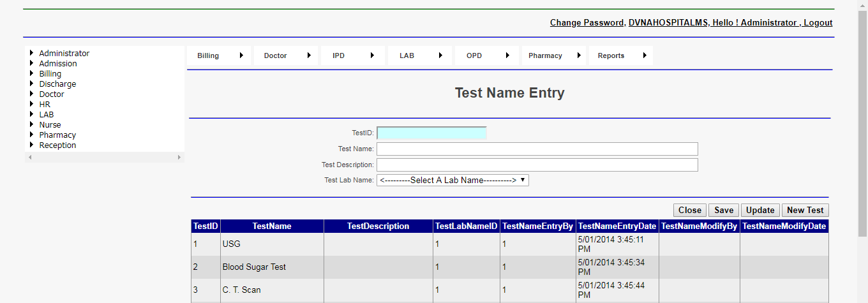868x303 pixels.
Task: Select Pharmacy in the sidebar tree
Action: [x=57, y=135]
